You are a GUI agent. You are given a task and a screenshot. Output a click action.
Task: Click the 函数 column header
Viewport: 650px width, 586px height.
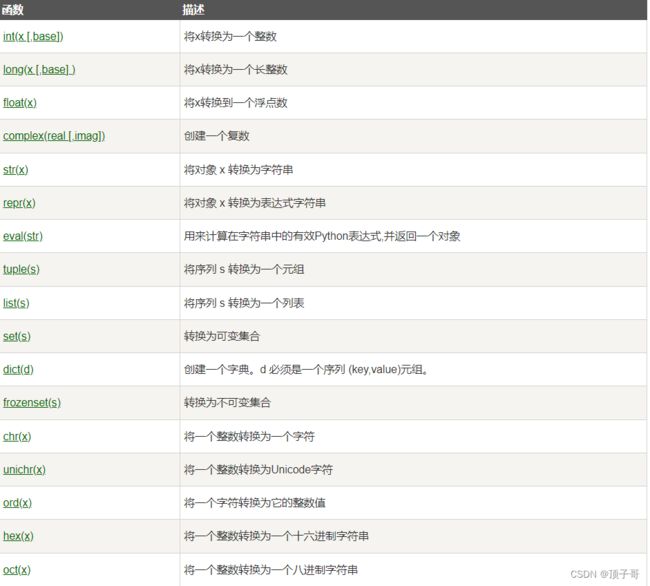[x=12, y=10]
